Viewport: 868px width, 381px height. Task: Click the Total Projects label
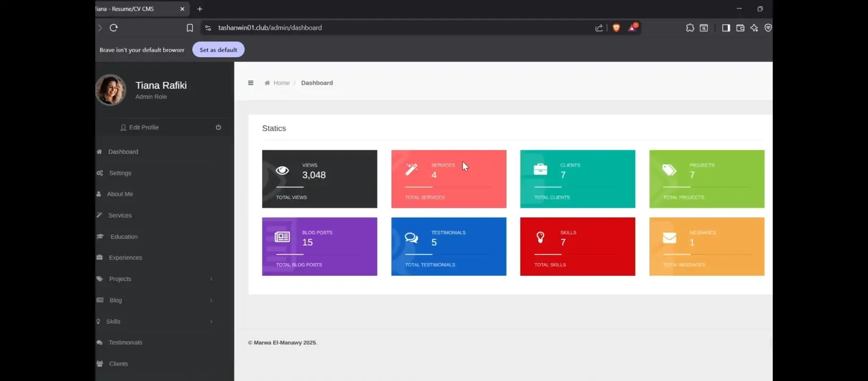[684, 197]
